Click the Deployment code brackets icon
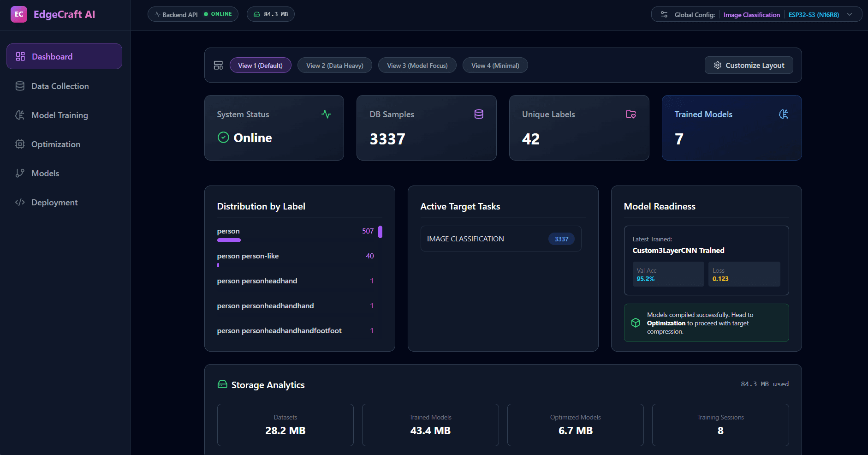This screenshot has height=455, width=868. pos(20,202)
